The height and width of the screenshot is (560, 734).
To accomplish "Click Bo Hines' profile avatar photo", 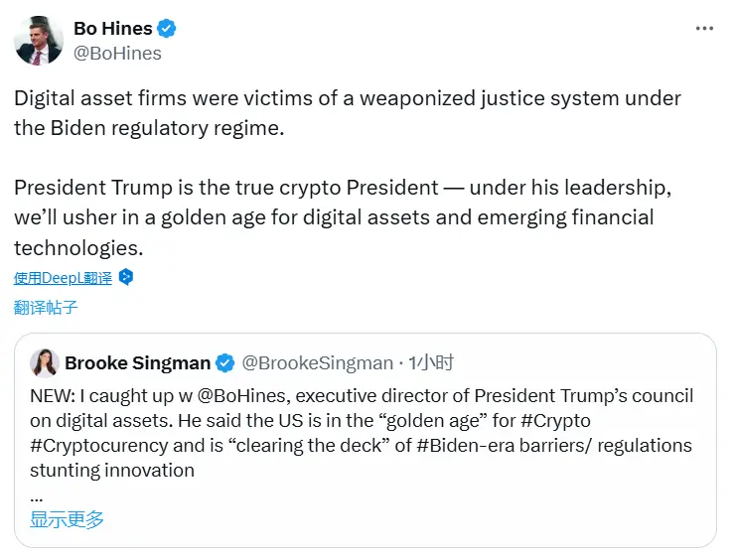I will [x=39, y=41].
